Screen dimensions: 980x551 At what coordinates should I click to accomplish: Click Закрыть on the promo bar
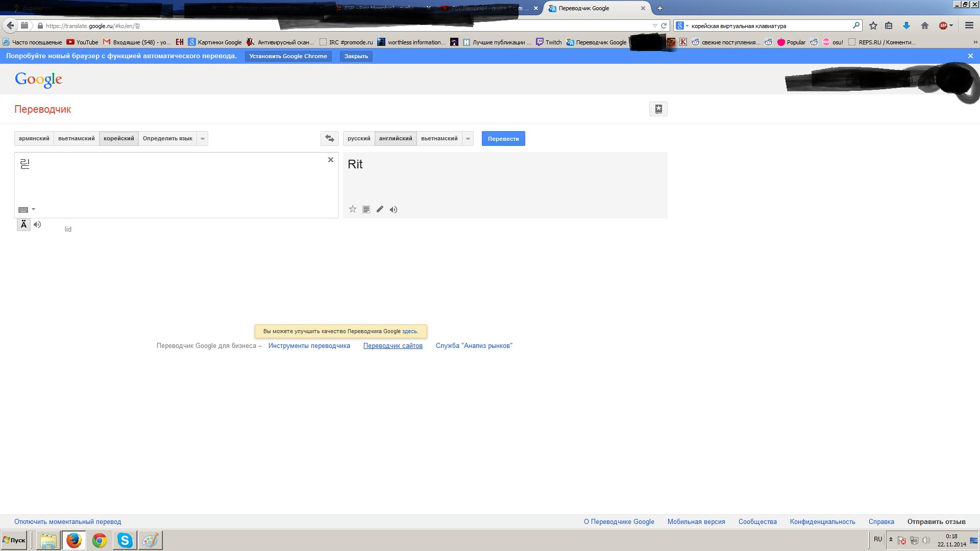click(356, 56)
